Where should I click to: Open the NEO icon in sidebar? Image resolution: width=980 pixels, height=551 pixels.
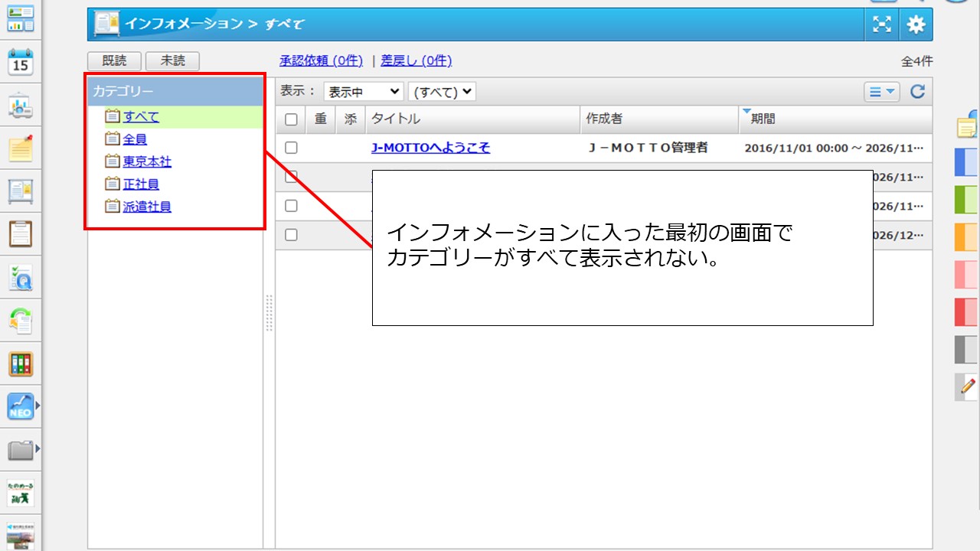(21, 406)
